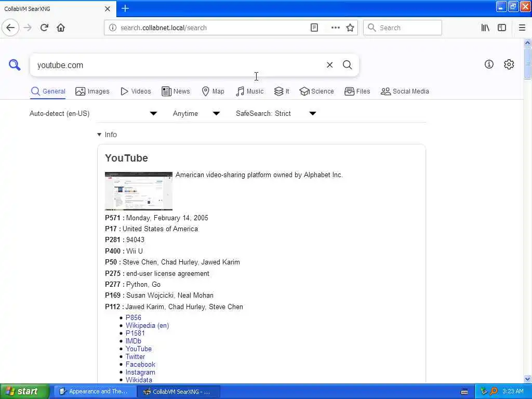Switch to the Music category tab

[250, 91]
